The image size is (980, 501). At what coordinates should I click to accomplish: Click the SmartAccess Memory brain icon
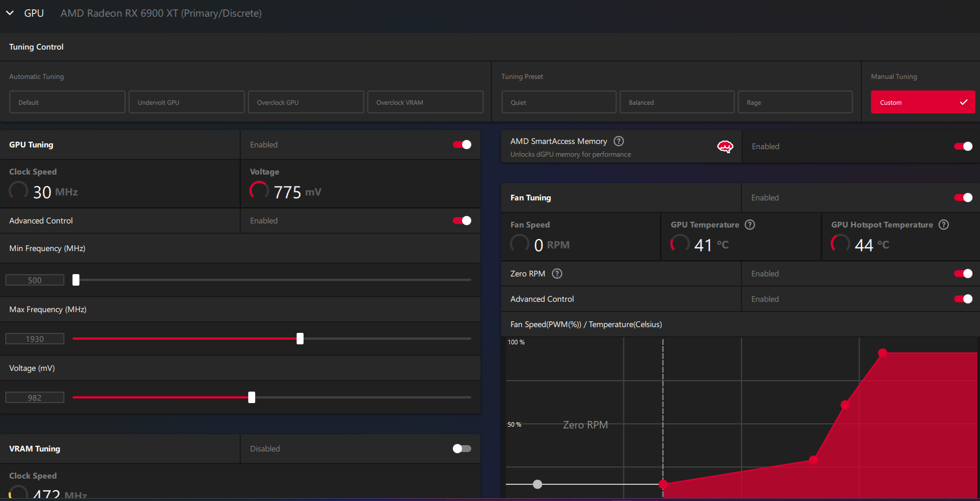[725, 147]
